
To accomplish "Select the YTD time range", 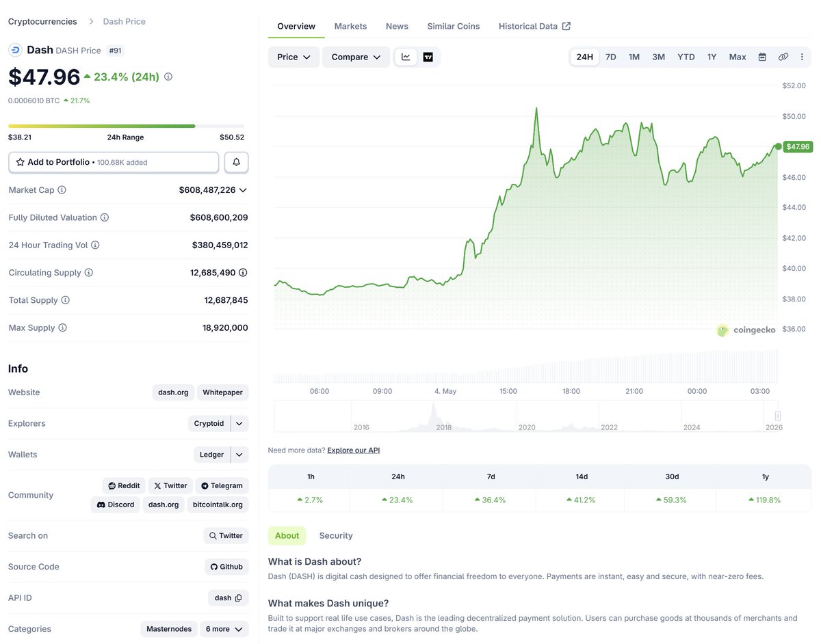I will tap(686, 57).
